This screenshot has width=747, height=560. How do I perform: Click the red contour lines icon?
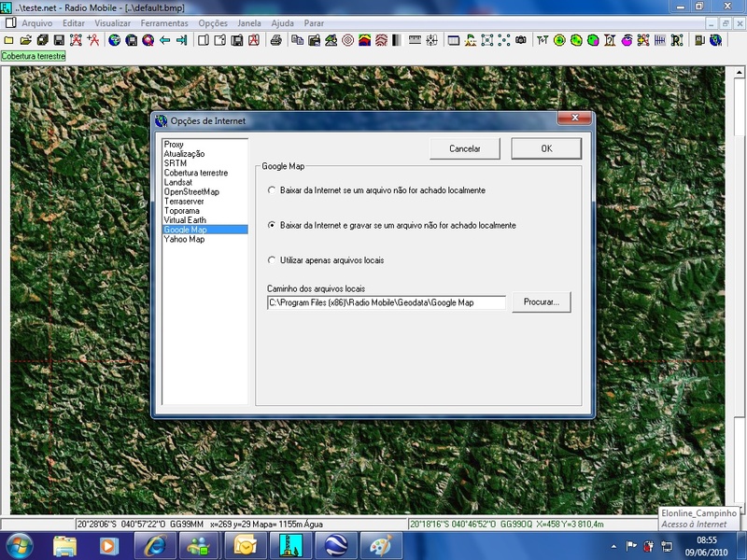tap(381, 40)
